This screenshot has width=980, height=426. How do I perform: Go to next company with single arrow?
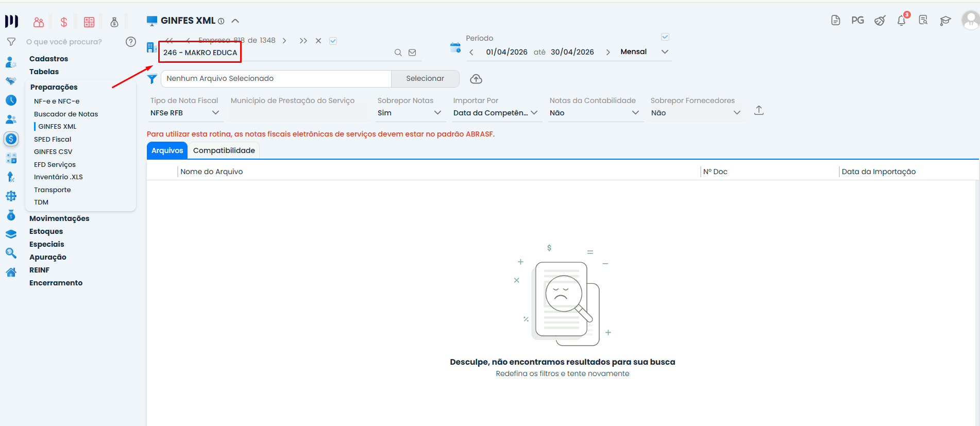284,41
